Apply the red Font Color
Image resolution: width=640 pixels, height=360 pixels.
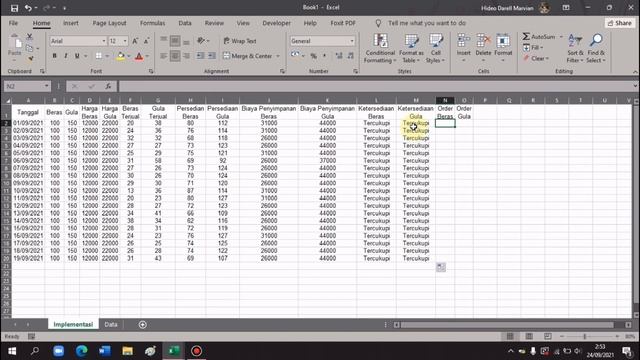pyautogui.click(x=139, y=56)
